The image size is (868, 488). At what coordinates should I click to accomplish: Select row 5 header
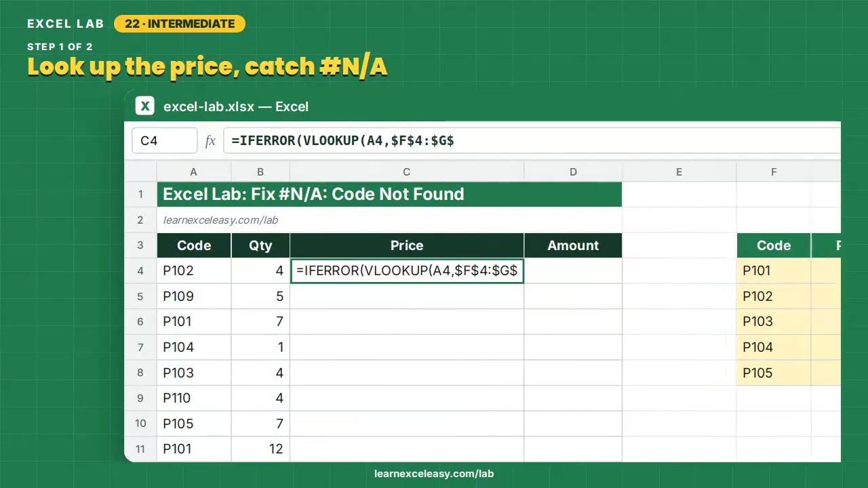coord(140,296)
